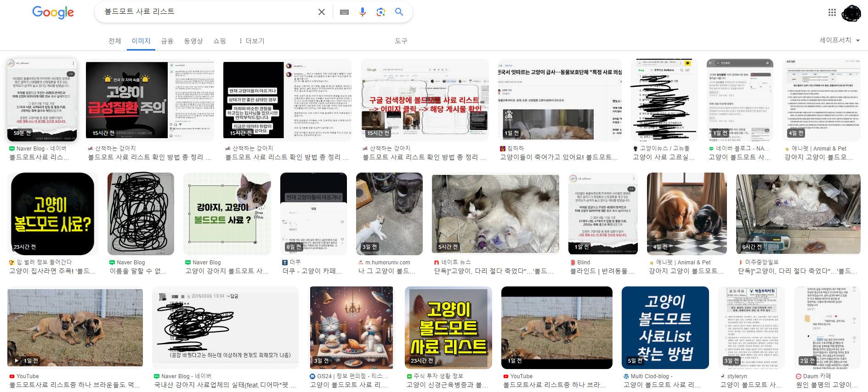Go to the Google logo homepage
The width and height of the screenshot is (868, 392).
tap(53, 12)
